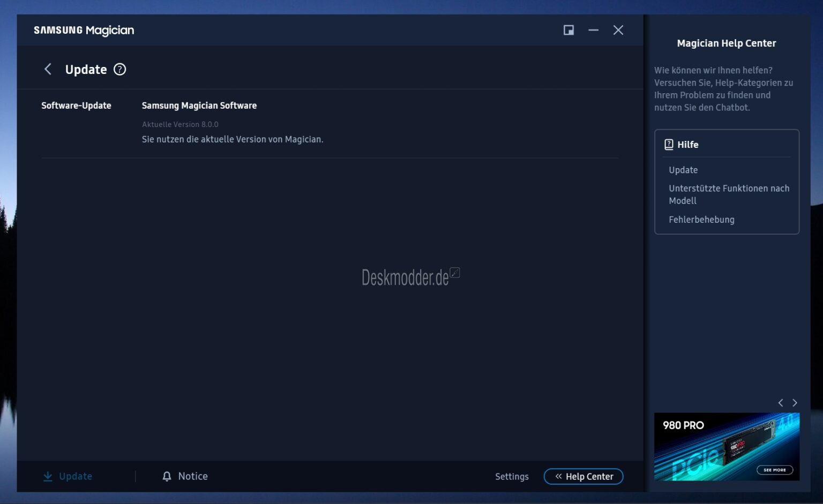Image resolution: width=823 pixels, height=504 pixels.
Task: Open Fehlerbehebung in the Hilfe list
Action: (x=701, y=220)
